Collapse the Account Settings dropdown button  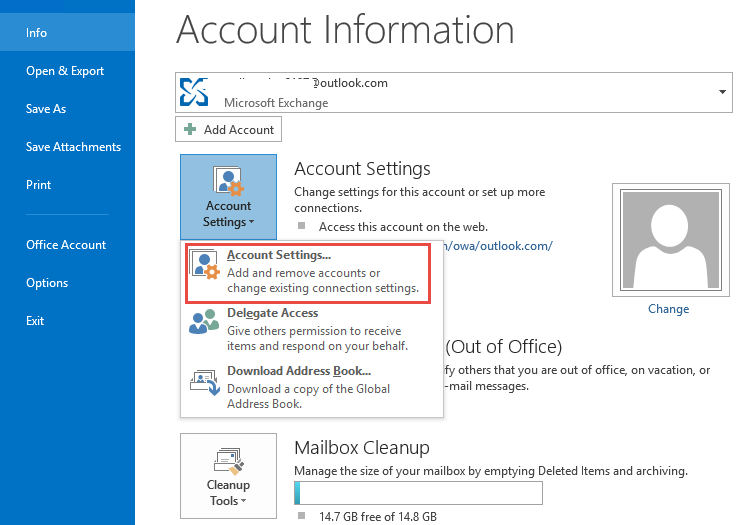click(229, 197)
